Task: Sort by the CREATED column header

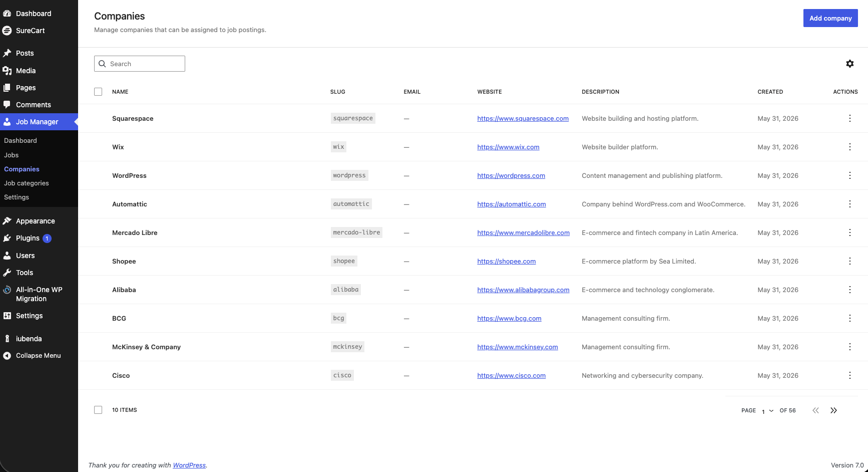Action: click(x=770, y=92)
